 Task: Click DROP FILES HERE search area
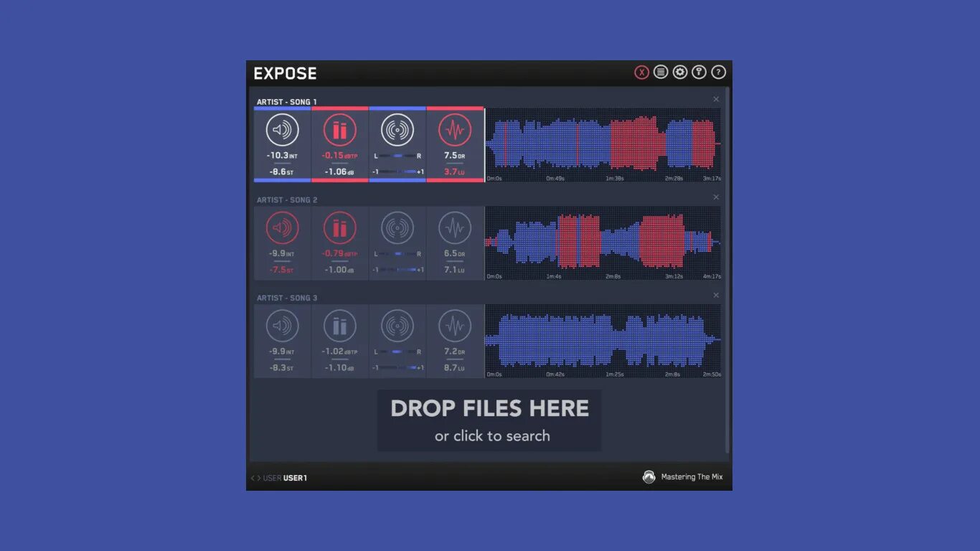pyautogui.click(x=490, y=420)
